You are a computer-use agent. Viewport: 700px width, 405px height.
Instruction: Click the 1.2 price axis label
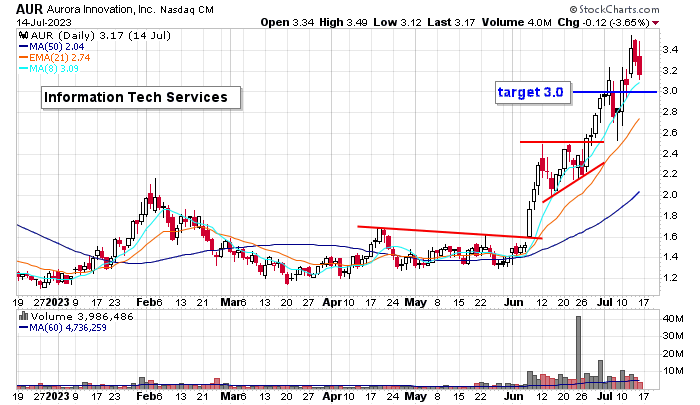point(671,278)
